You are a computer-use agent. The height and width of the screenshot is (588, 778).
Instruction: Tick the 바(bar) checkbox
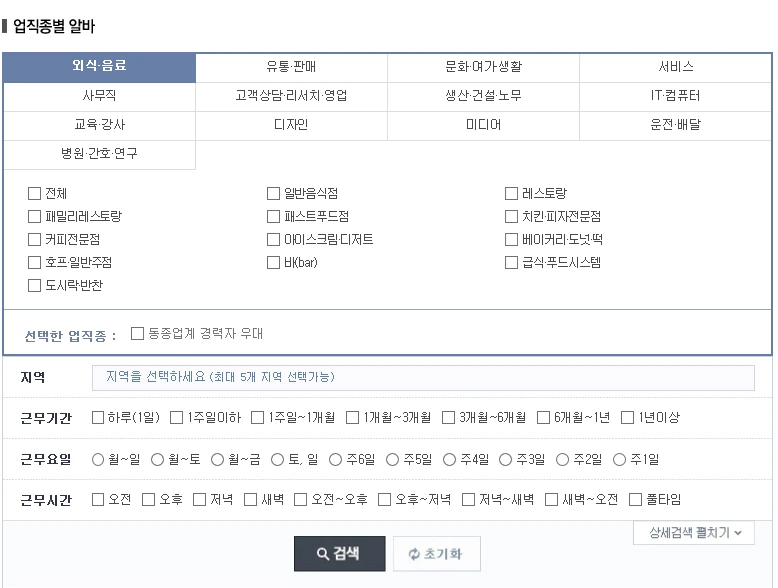tap(273, 262)
